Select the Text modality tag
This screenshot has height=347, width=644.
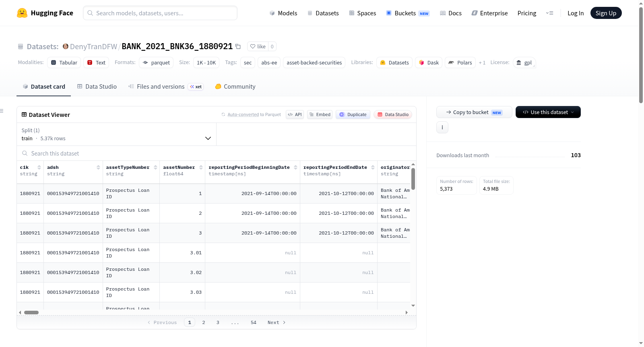[96, 62]
